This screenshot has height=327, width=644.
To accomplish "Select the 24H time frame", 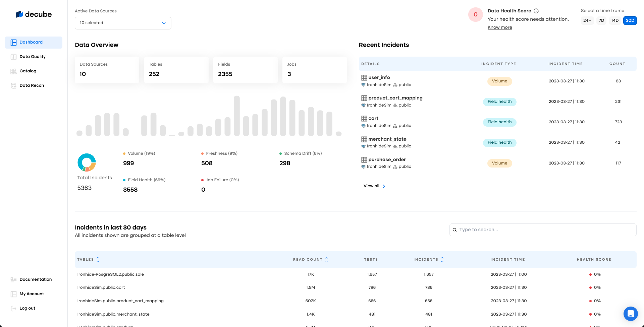I will point(587,20).
